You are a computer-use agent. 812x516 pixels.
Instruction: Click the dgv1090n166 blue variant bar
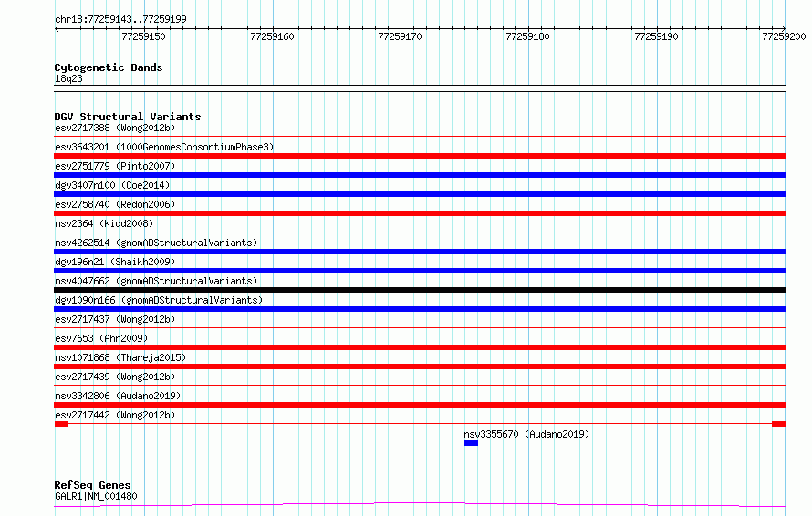click(x=420, y=309)
